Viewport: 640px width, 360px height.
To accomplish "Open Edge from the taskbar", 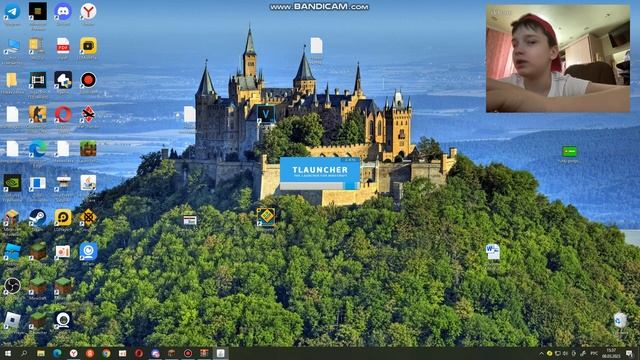I will tap(57, 353).
